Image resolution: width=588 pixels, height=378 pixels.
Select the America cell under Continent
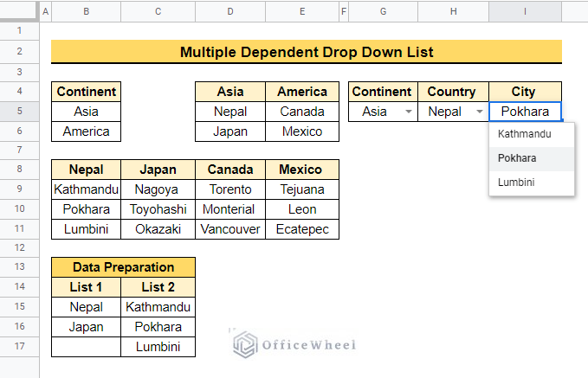(x=86, y=131)
